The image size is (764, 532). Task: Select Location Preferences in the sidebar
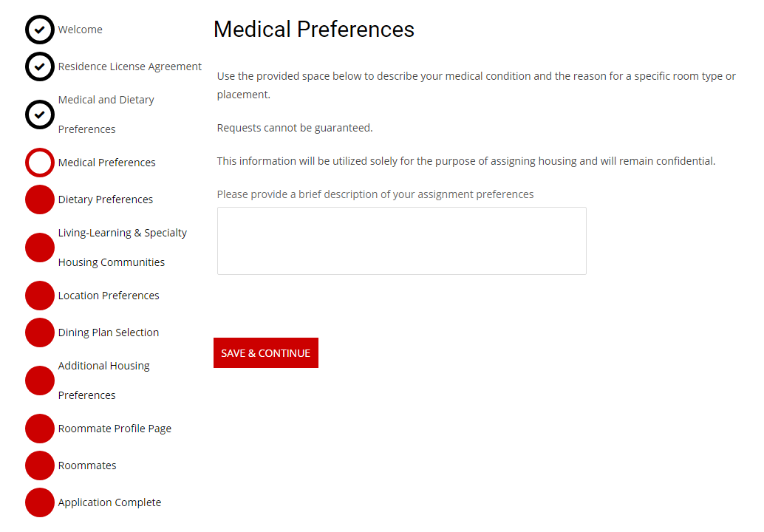pyautogui.click(x=109, y=296)
